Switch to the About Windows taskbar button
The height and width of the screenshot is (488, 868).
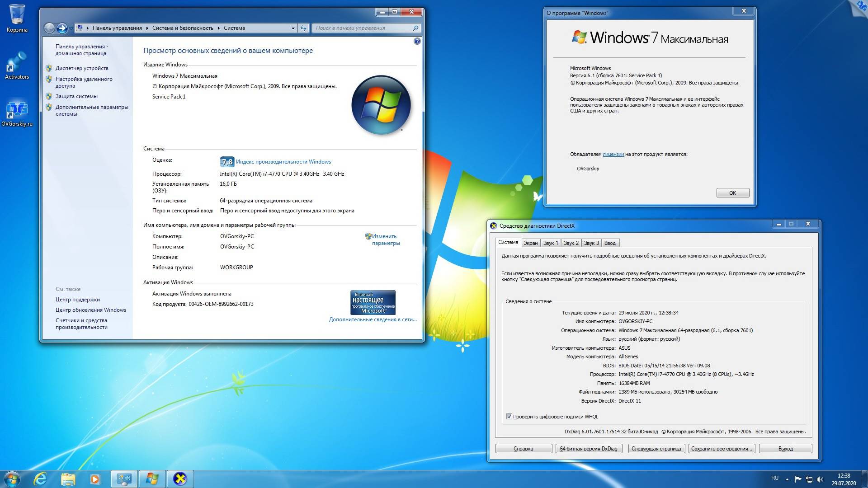152,479
